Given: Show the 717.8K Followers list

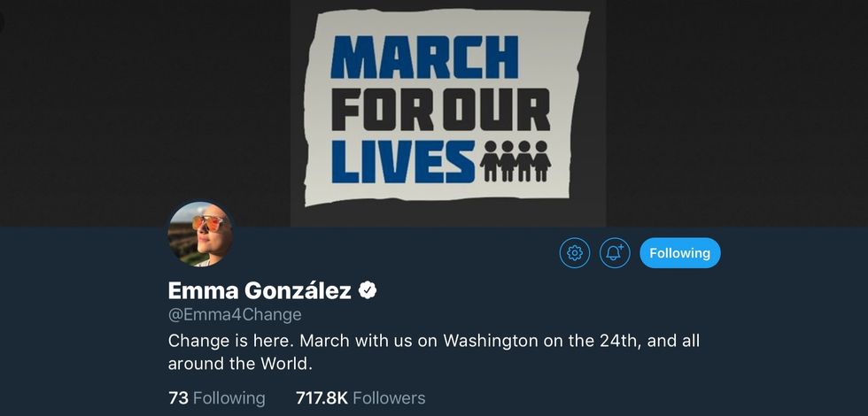Looking at the screenshot, I should (360, 398).
